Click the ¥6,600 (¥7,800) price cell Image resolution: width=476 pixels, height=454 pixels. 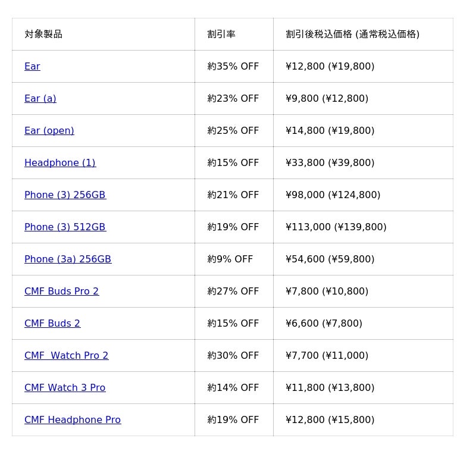pyautogui.click(x=324, y=324)
